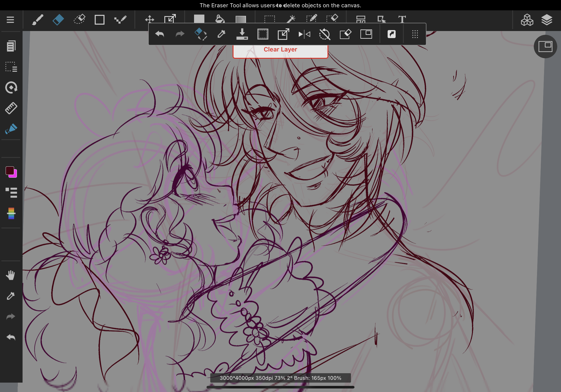
Task: Open the Materials cubes panel
Action: (527, 20)
